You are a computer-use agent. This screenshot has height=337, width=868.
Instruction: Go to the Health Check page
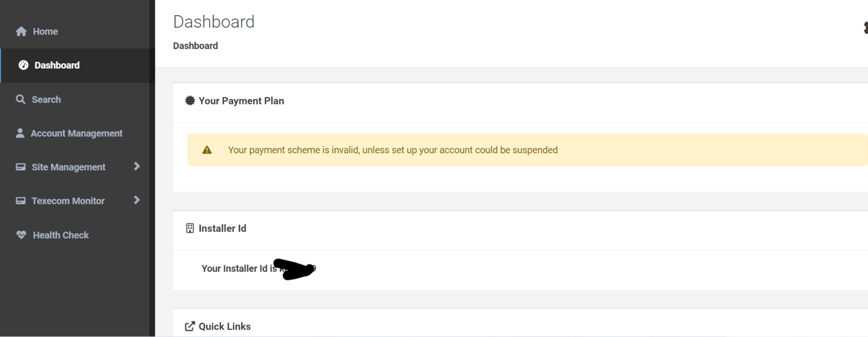coord(61,235)
